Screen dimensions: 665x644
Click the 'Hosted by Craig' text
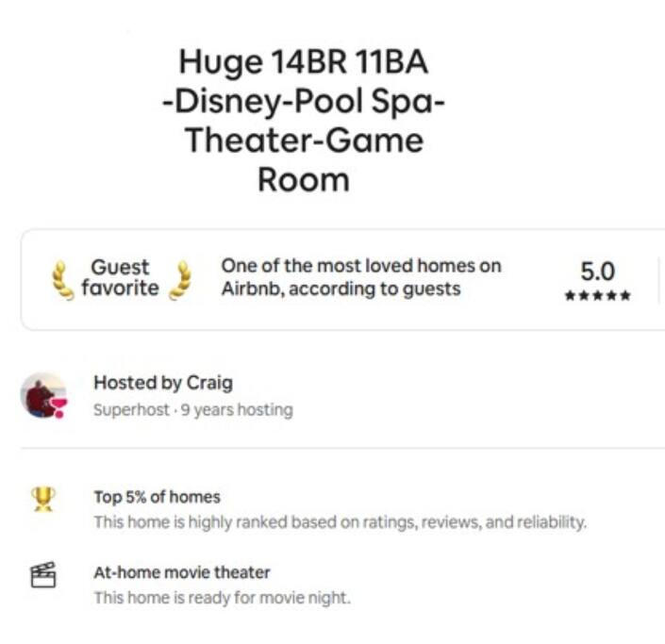point(163,383)
